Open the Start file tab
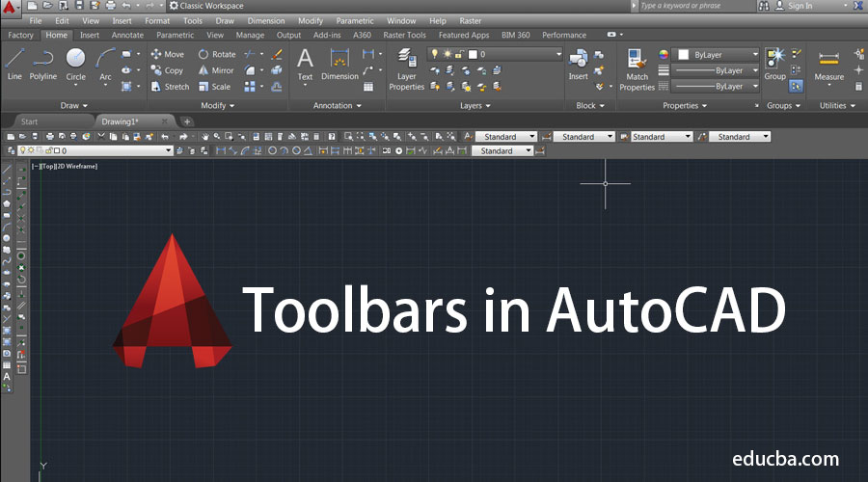 tap(29, 121)
